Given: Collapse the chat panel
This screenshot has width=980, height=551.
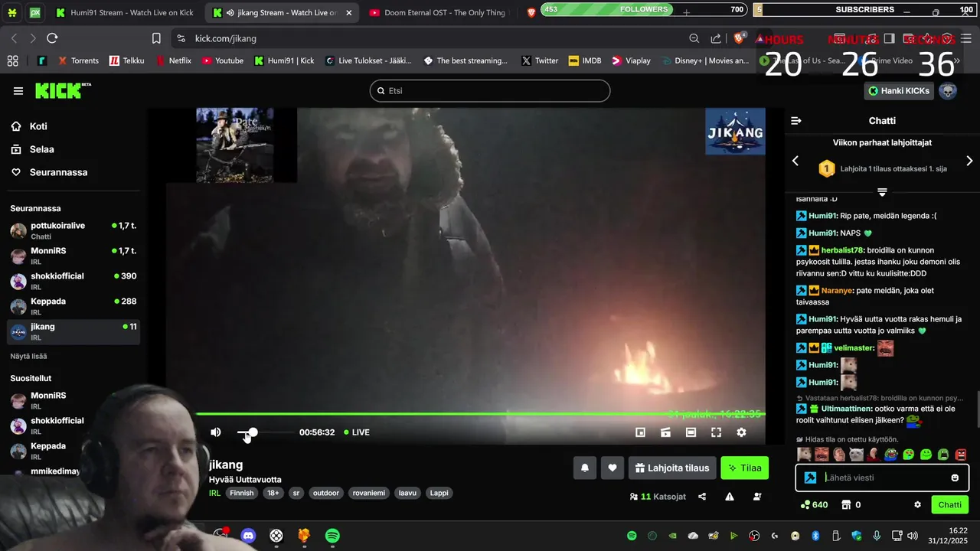Looking at the screenshot, I should (x=796, y=121).
